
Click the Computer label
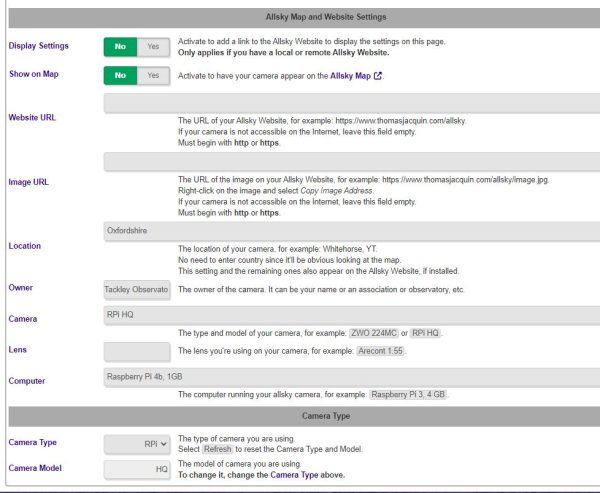tap(27, 381)
